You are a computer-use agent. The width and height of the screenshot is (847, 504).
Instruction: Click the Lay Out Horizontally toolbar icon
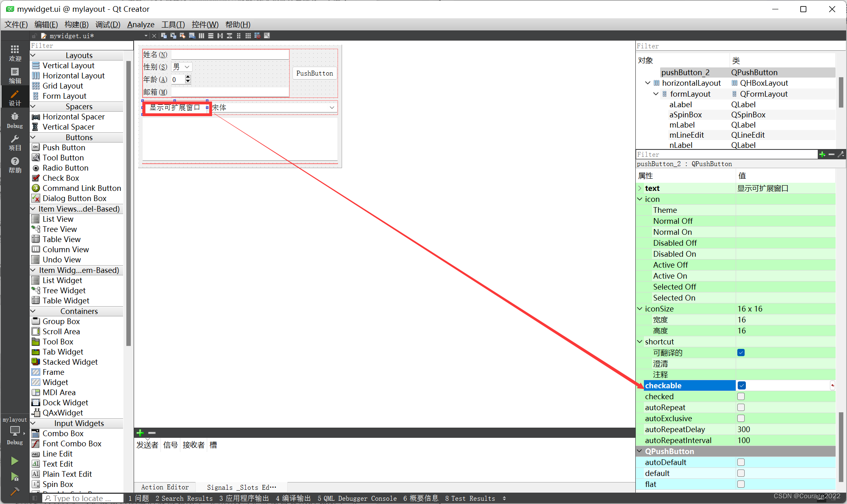coord(201,36)
